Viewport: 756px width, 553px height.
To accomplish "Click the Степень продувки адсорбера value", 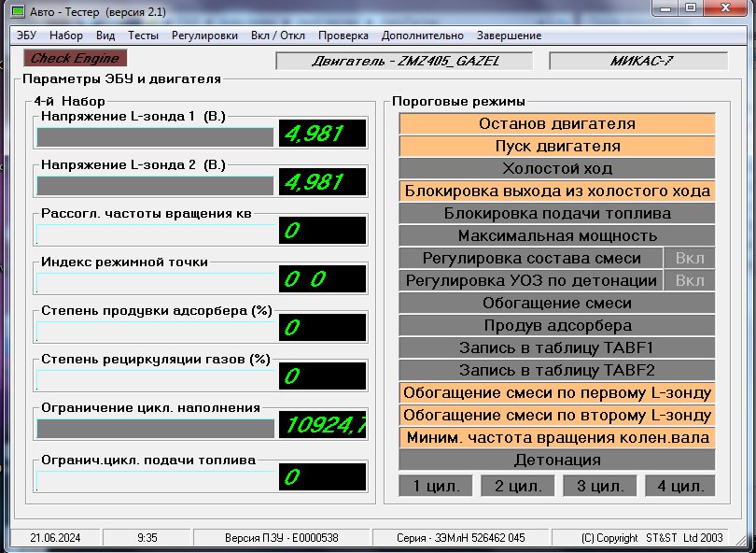I will pos(323,328).
